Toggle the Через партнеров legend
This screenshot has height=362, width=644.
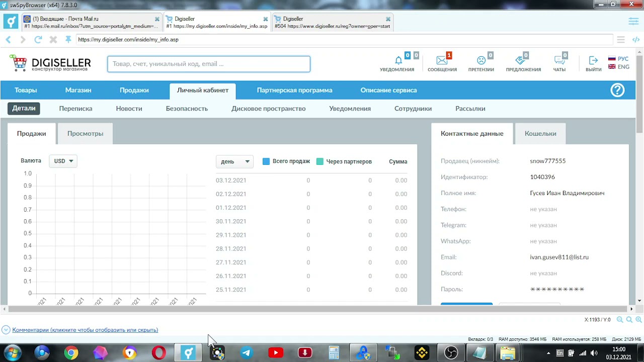pyautogui.click(x=344, y=161)
